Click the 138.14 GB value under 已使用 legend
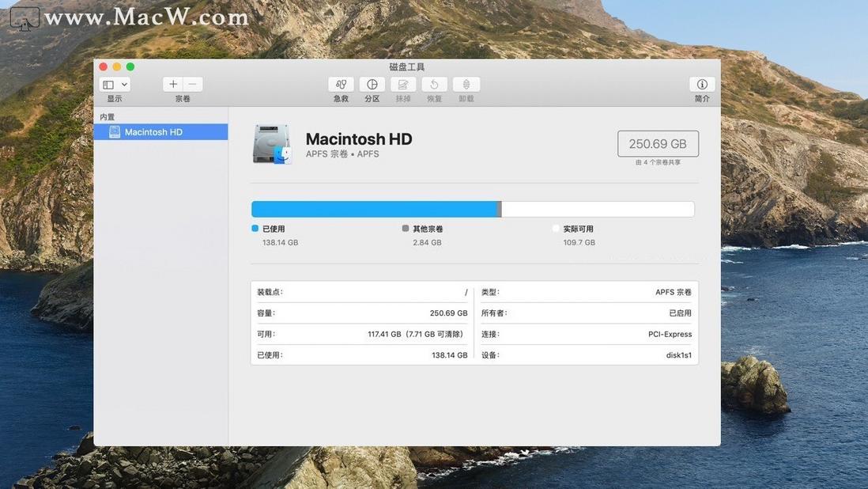 tap(280, 243)
